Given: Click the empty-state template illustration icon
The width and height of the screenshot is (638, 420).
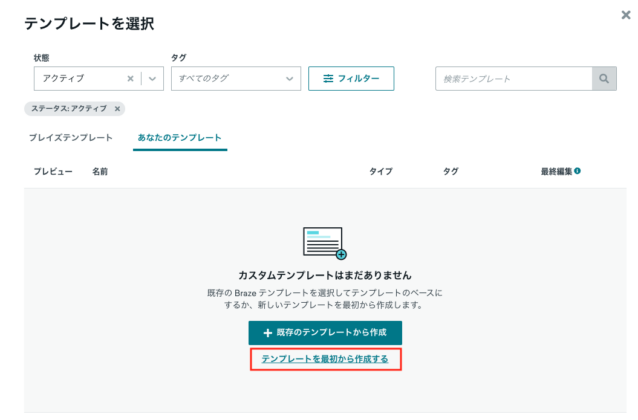Looking at the screenshot, I should (324, 243).
